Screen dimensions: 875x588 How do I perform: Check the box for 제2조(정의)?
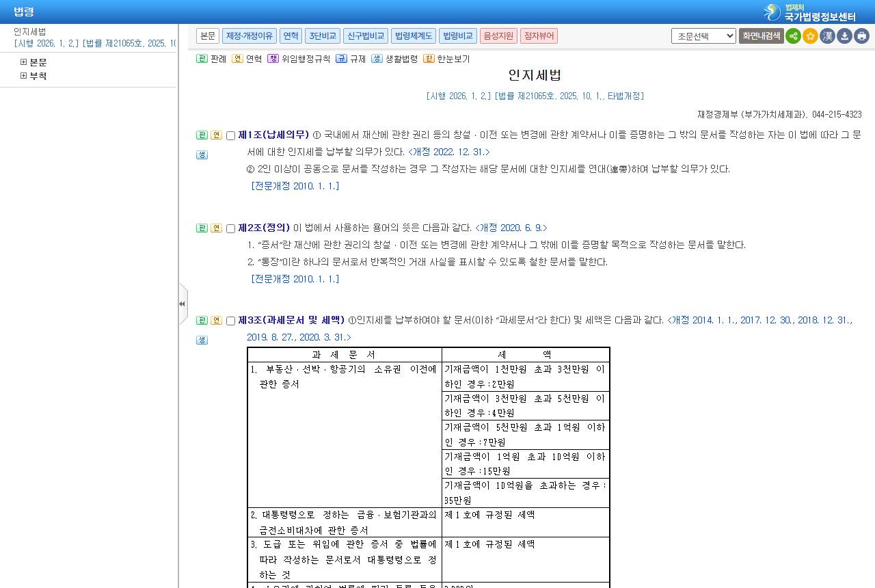[230, 228]
